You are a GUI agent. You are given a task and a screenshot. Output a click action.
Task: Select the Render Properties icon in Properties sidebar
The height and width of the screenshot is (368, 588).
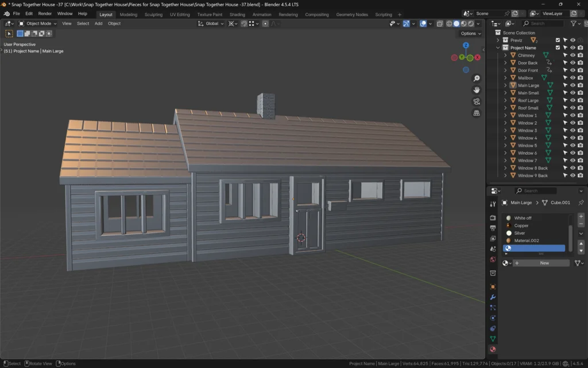point(493,217)
